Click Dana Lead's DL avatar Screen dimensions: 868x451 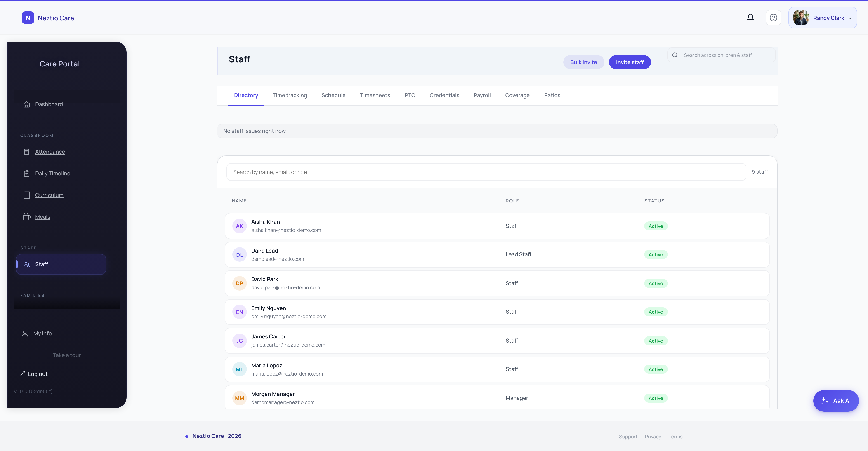[x=240, y=255]
